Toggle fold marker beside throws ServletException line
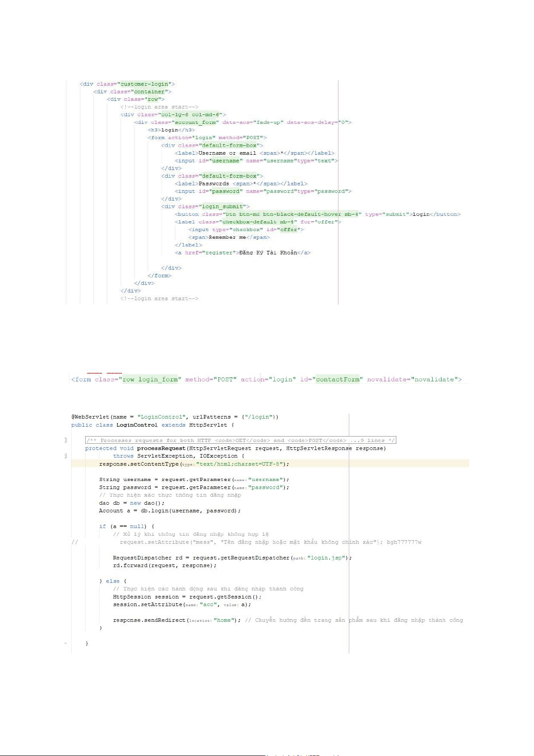The image size is (534, 756). pyautogui.click(x=65, y=456)
